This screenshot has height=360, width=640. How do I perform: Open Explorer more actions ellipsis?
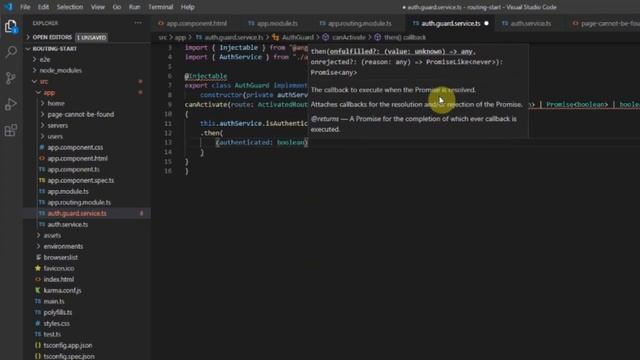tap(138, 23)
